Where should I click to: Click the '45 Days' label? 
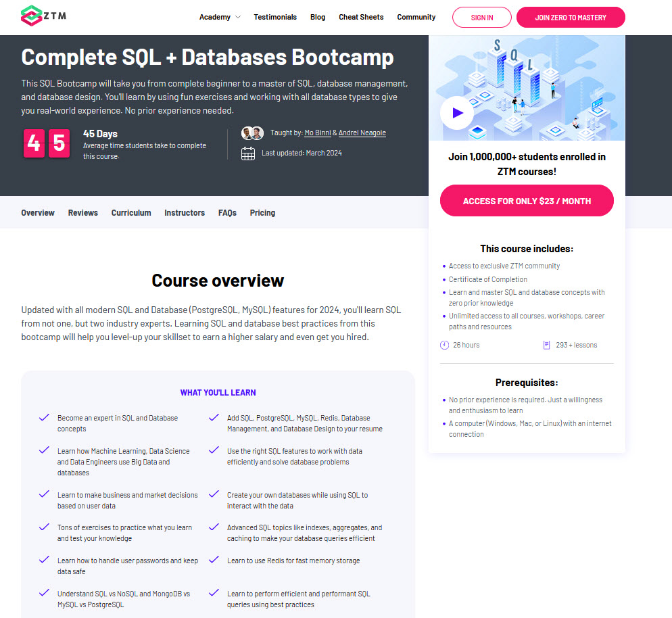click(x=100, y=134)
